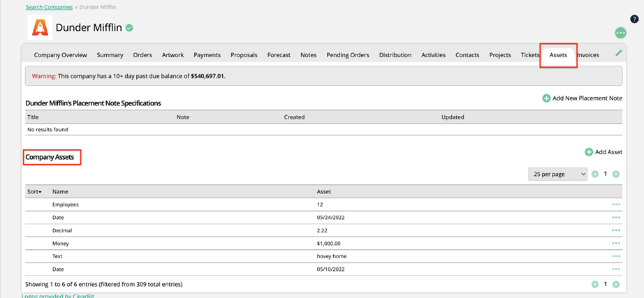Click the help question mark icon
Screen dimensions: 644x298
coord(634,19)
